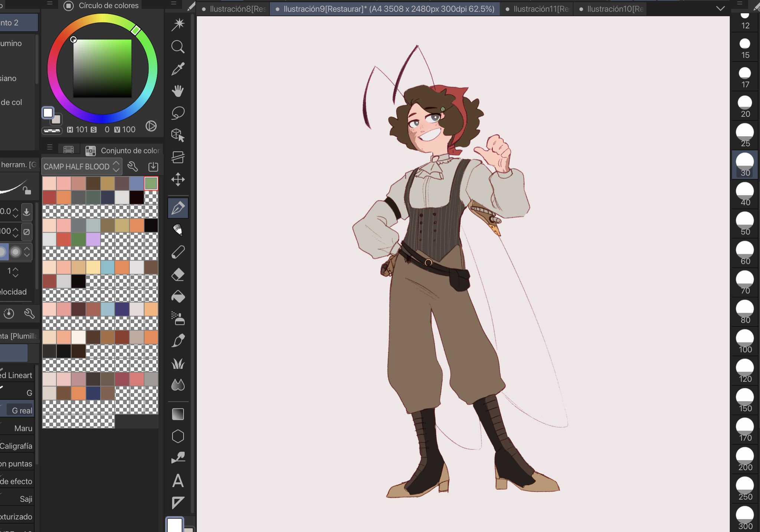Open color set settings wrench icon

[x=133, y=167]
